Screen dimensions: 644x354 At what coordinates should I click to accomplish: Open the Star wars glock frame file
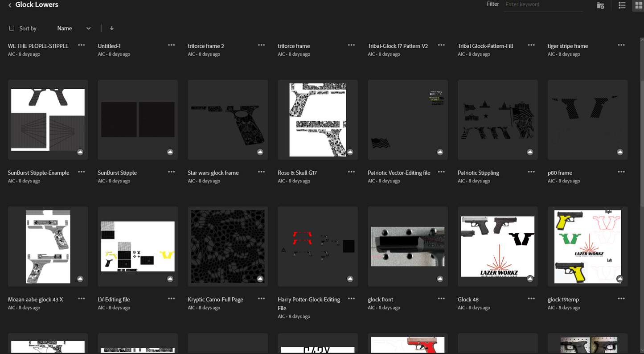(x=213, y=173)
